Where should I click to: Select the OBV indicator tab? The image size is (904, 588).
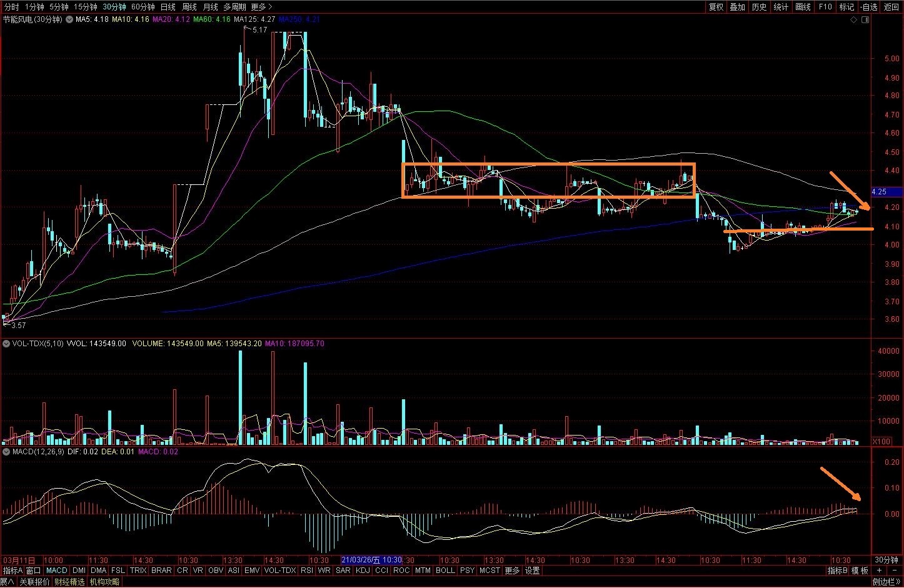point(216,571)
